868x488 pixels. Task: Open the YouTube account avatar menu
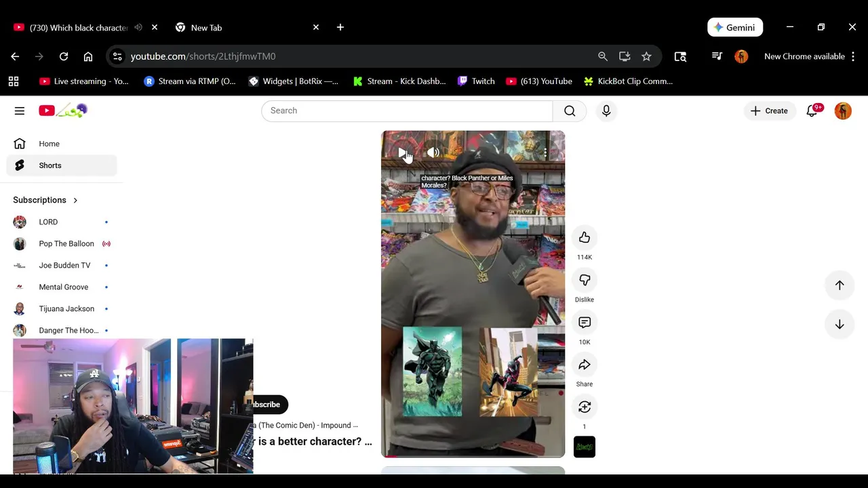(843, 111)
